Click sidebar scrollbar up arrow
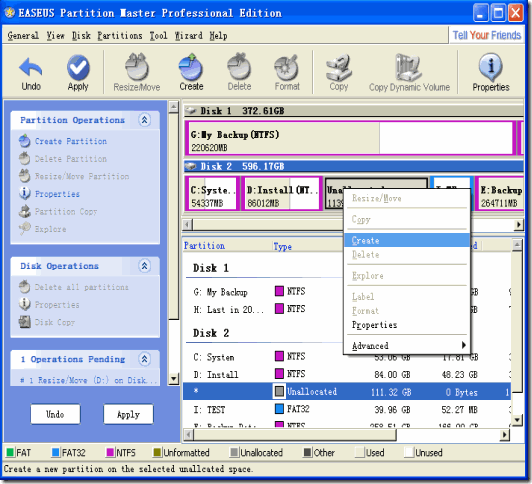 [x=173, y=107]
